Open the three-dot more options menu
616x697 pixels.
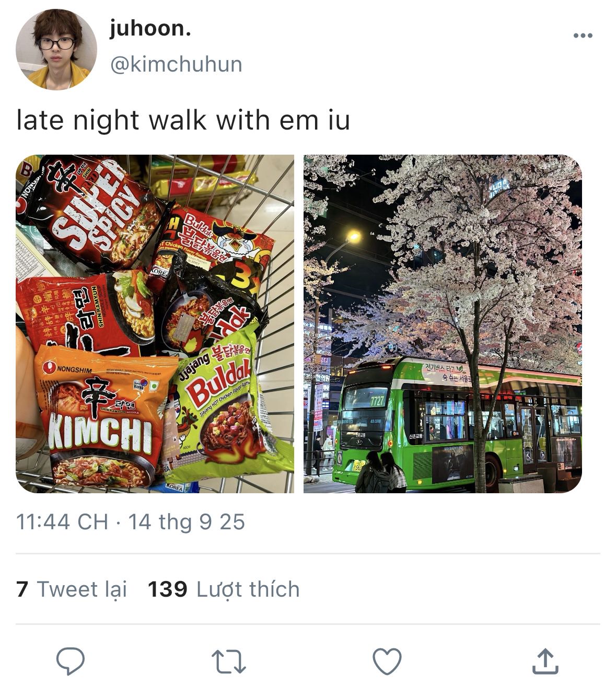(x=583, y=36)
